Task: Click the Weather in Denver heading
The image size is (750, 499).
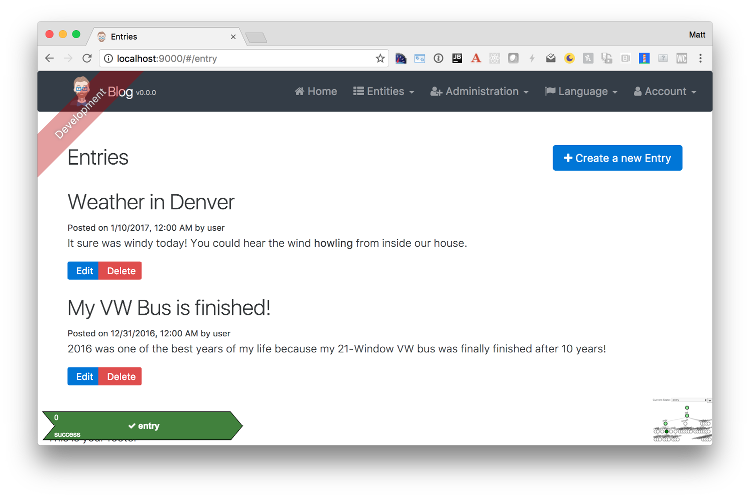Action: coord(151,202)
